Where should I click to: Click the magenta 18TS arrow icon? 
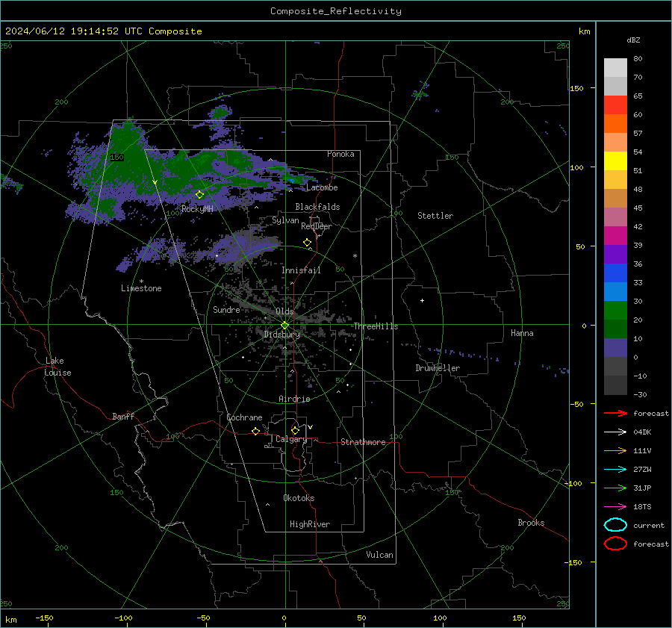pos(615,507)
